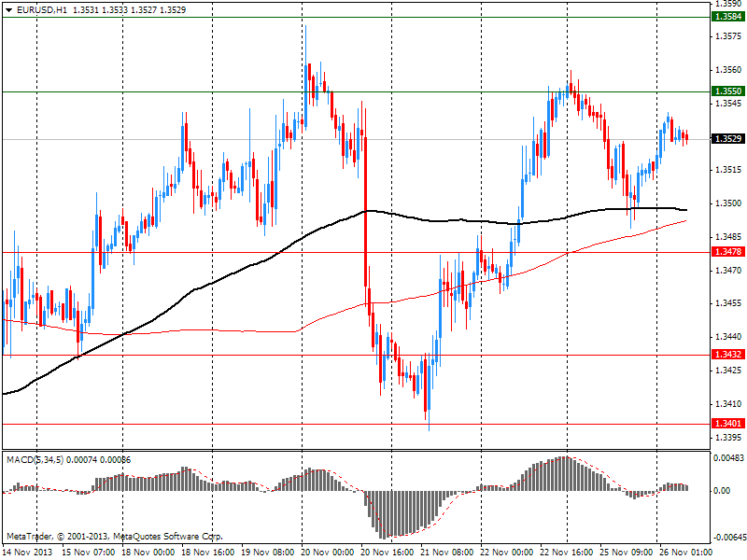747x560 pixels.
Task: Select the red 1.3432 price label
Action: click(x=726, y=355)
